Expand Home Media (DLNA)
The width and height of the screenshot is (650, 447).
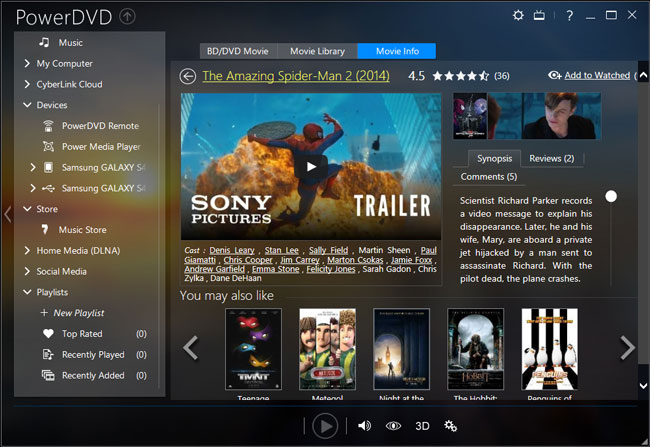click(27, 250)
